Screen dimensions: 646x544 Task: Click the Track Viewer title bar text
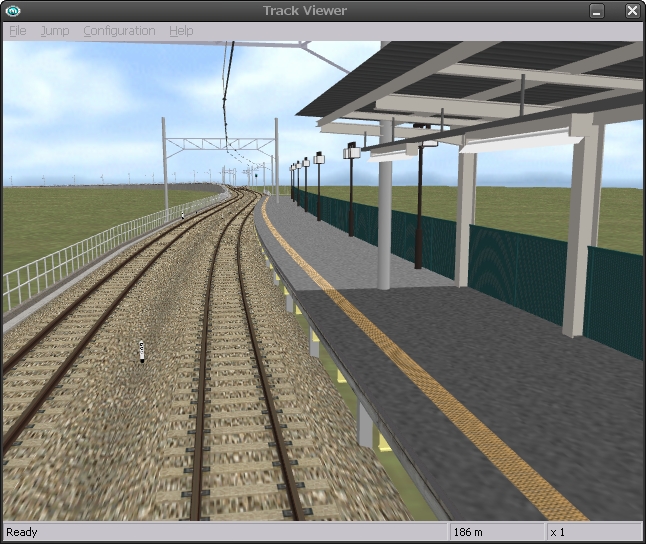[x=305, y=11]
